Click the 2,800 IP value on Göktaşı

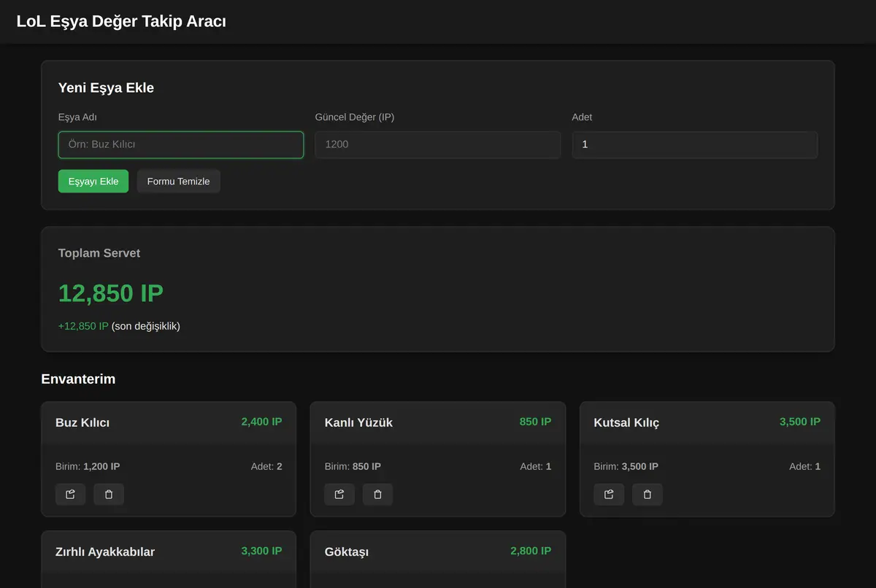coord(531,551)
